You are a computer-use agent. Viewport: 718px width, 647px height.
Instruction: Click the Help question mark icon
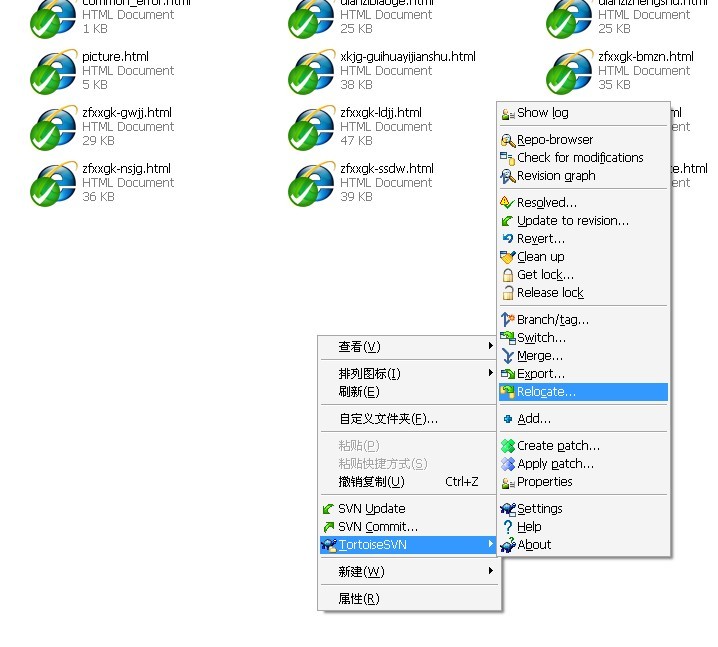point(508,527)
